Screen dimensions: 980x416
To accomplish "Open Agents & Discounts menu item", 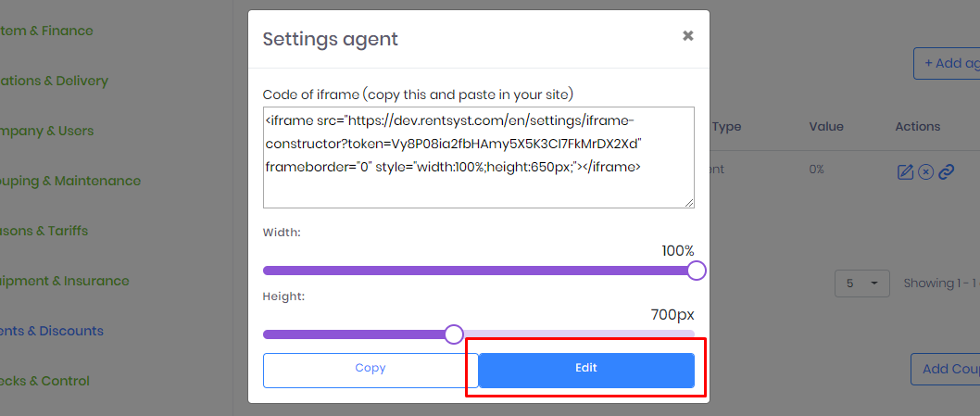I will coord(52,331).
